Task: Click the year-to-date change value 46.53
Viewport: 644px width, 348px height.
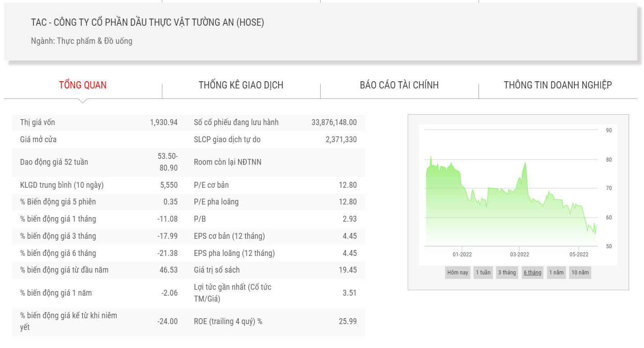Action: point(170,270)
